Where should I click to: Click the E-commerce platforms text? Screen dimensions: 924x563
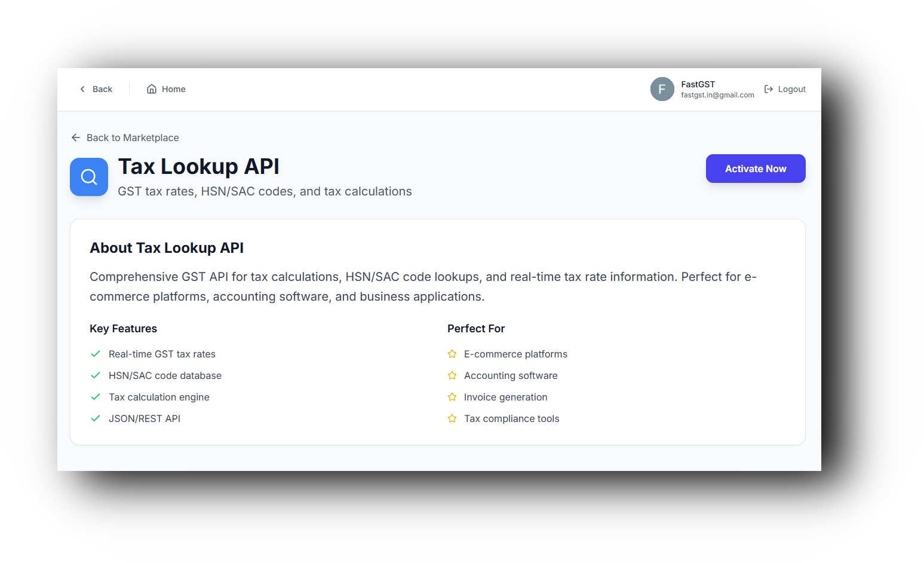point(515,354)
